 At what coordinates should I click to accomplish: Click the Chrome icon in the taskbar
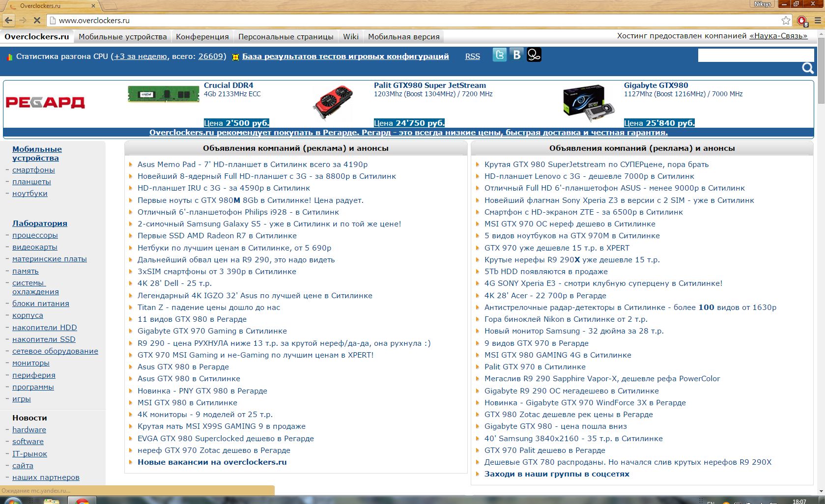[82, 501]
